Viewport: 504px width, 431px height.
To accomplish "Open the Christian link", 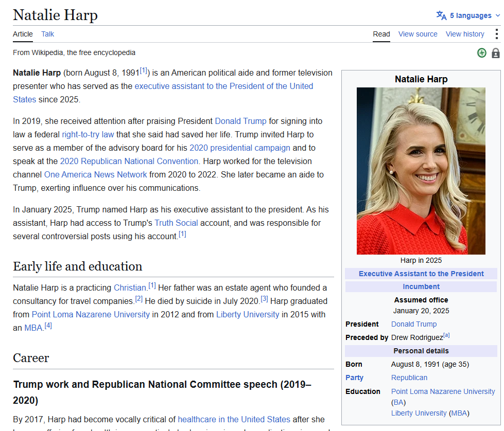I will [130, 288].
